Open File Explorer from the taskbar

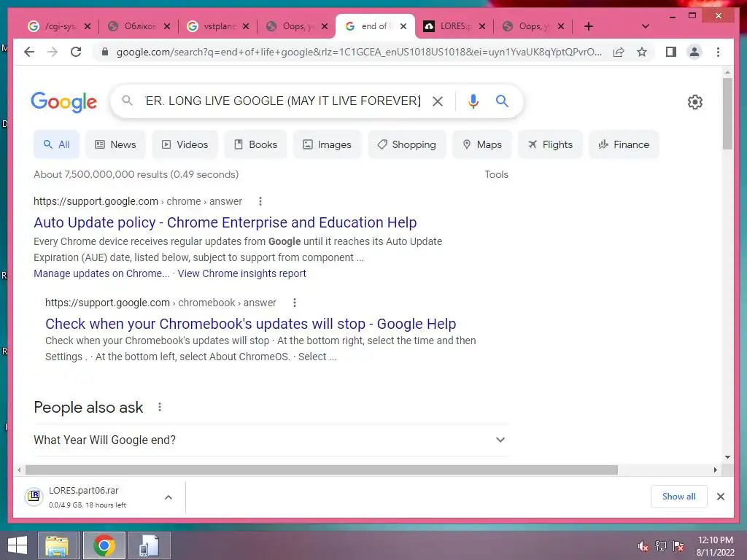point(57,545)
